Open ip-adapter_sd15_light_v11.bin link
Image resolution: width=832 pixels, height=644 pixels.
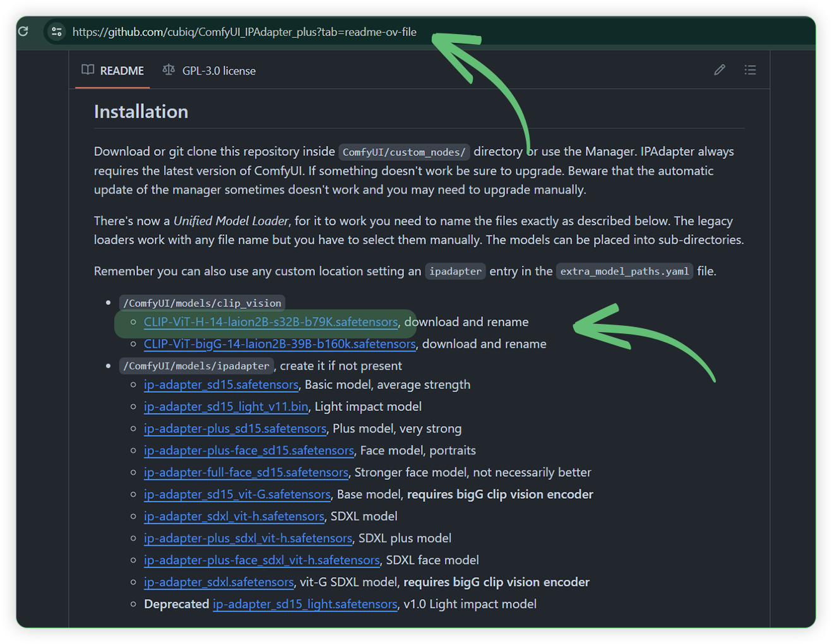[x=226, y=407]
